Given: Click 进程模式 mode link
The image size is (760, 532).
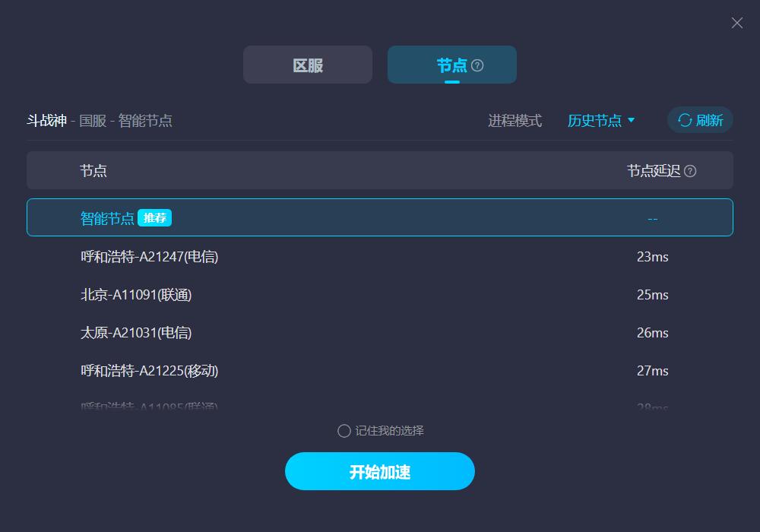Looking at the screenshot, I should pos(515,120).
